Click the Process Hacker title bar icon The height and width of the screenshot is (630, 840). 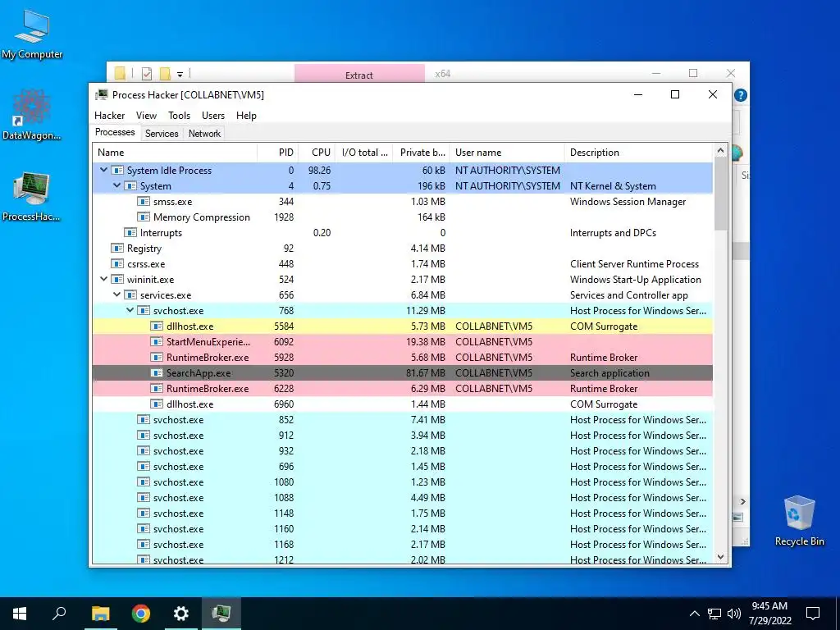(x=102, y=95)
